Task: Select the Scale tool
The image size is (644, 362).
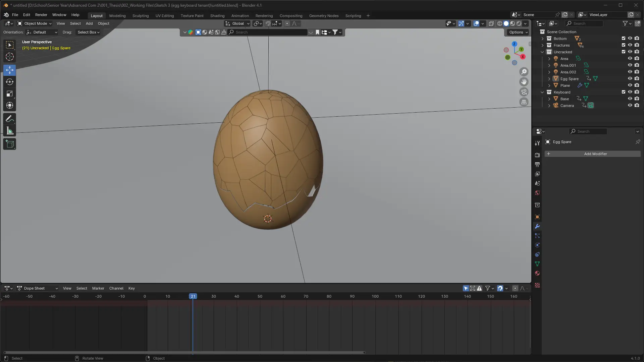Action: [x=9, y=94]
